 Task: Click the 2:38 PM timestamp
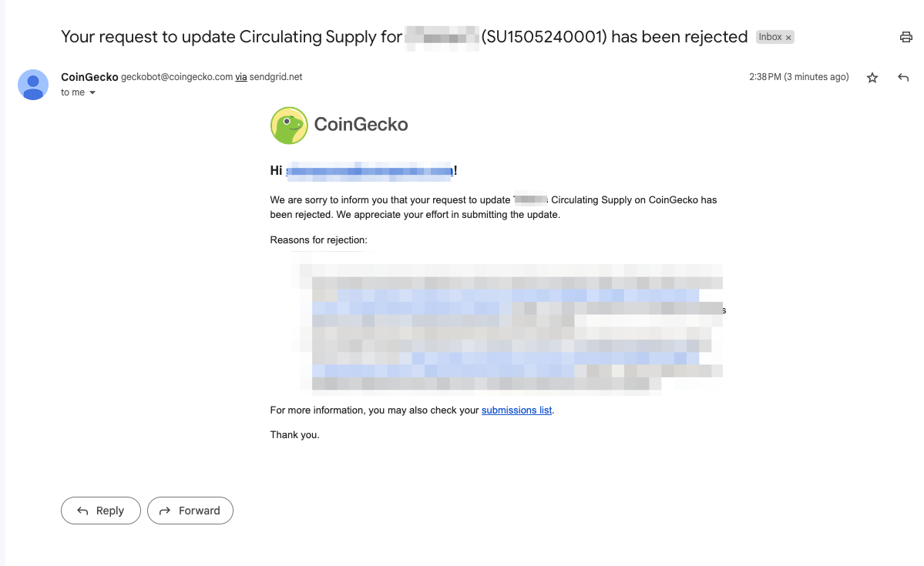pos(798,77)
